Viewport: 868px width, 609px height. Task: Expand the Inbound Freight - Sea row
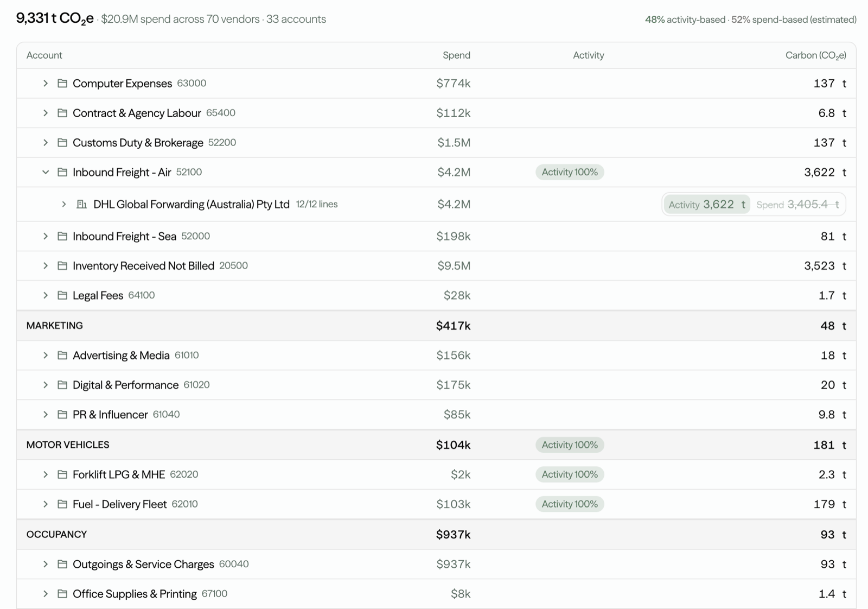pyautogui.click(x=46, y=236)
